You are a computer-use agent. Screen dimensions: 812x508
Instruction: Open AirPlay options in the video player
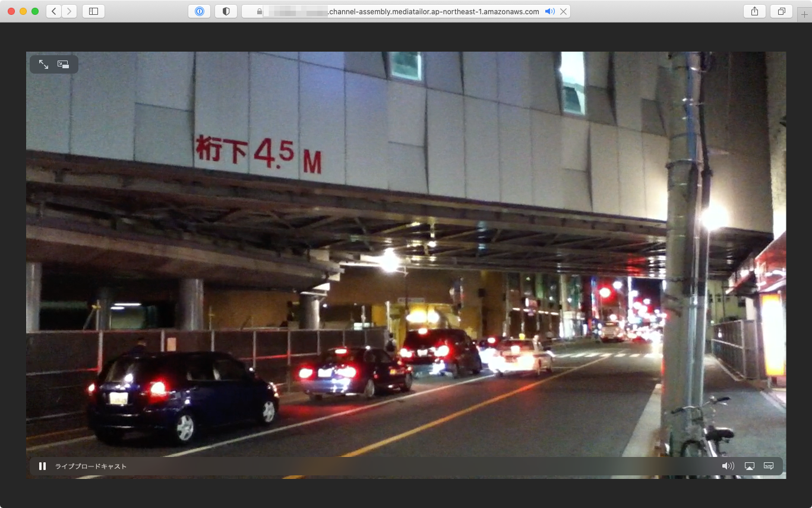[x=749, y=466]
